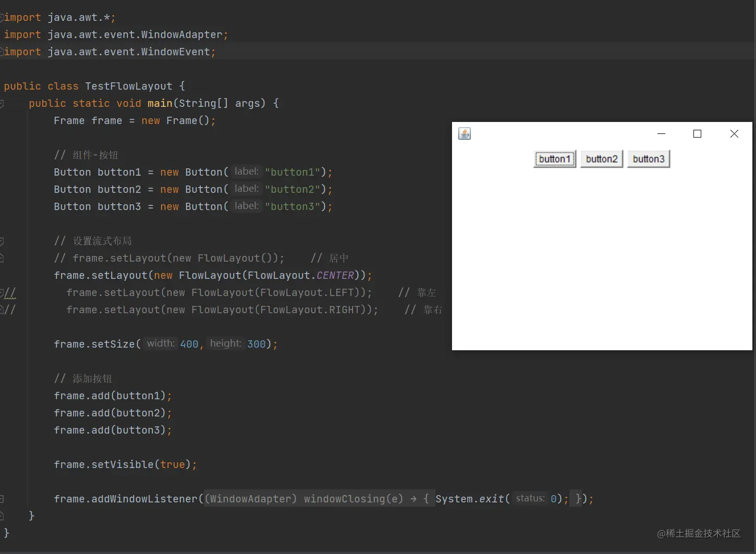
Task: Click the frame.add(button3) statement
Action: coord(113,430)
